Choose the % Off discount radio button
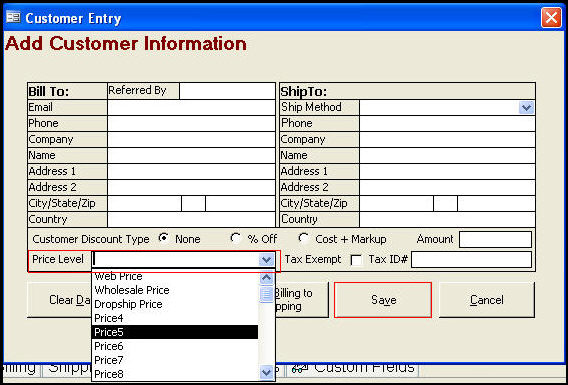This screenshot has height=385, width=568. tap(235, 238)
